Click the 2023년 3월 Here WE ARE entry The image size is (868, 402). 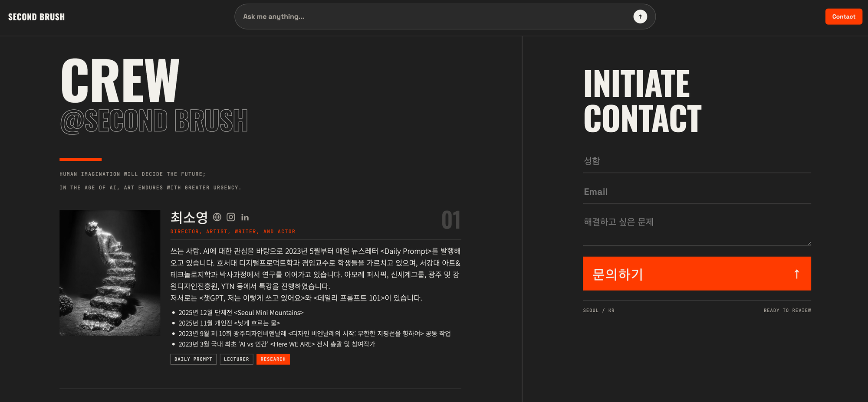pyautogui.click(x=277, y=344)
